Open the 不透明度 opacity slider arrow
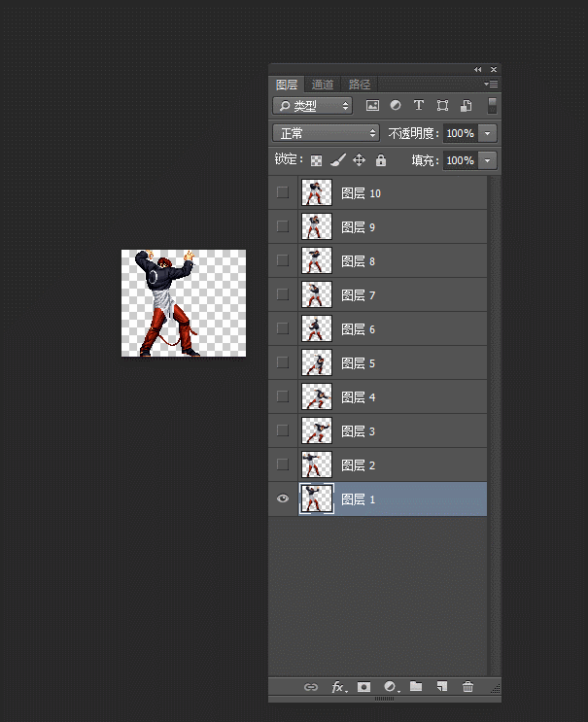The image size is (588, 722). click(488, 133)
